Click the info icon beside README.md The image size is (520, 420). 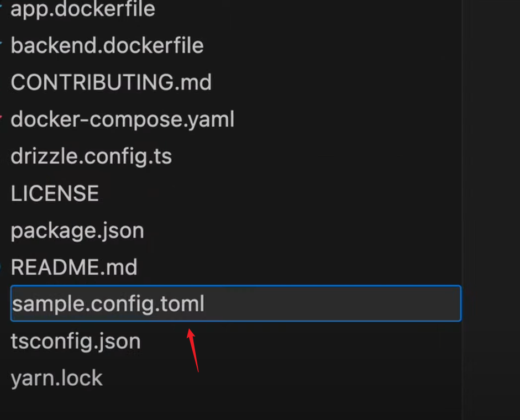coord(2,267)
